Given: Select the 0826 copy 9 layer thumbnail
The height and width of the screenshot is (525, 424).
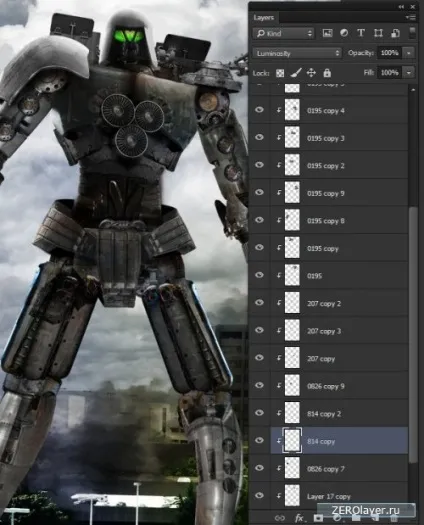Looking at the screenshot, I should [292, 385].
